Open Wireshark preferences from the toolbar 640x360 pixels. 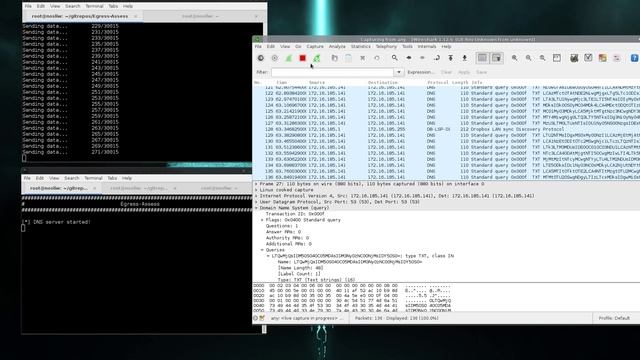click(616, 58)
